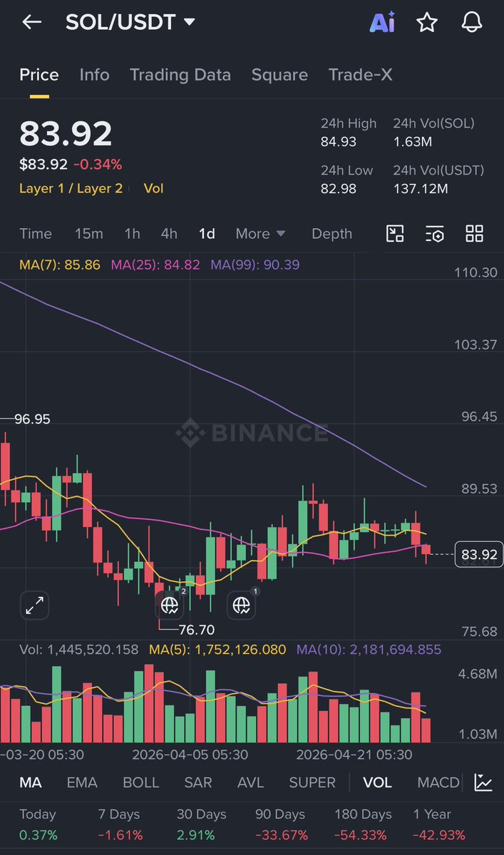
Task: Tap the 24h Vol(SOL) 1.63M value
Action: pyautogui.click(x=413, y=142)
